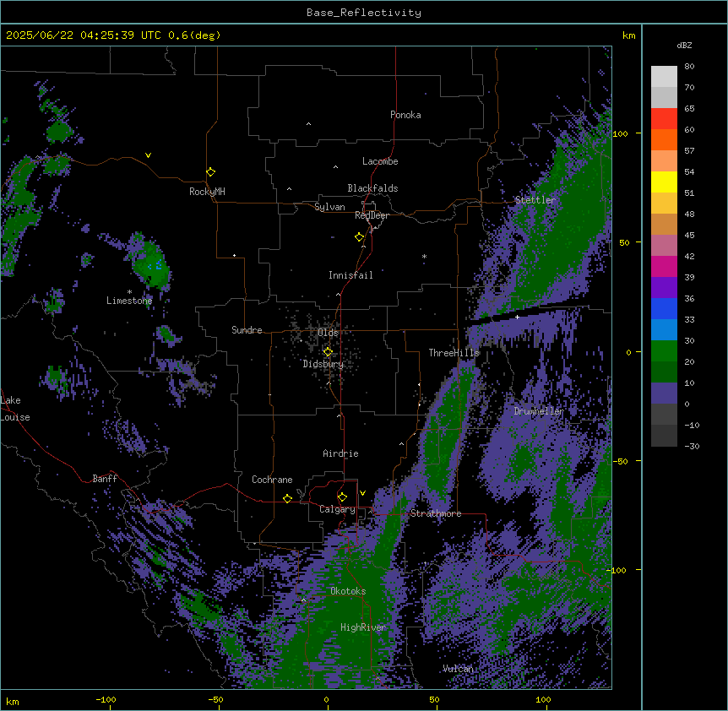Click the RockyMH label

click(207, 192)
